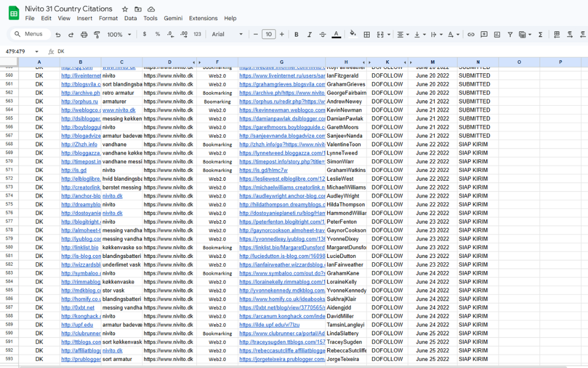This screenshot has width=588, height=368.
Task: Click the Undo icon in toolbar
Action: (58, 34)
